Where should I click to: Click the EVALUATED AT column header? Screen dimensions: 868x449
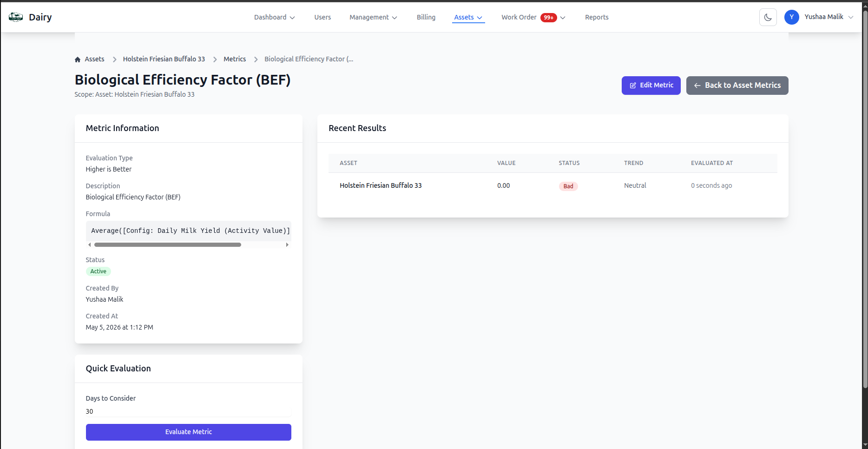[x=711, y=163]
